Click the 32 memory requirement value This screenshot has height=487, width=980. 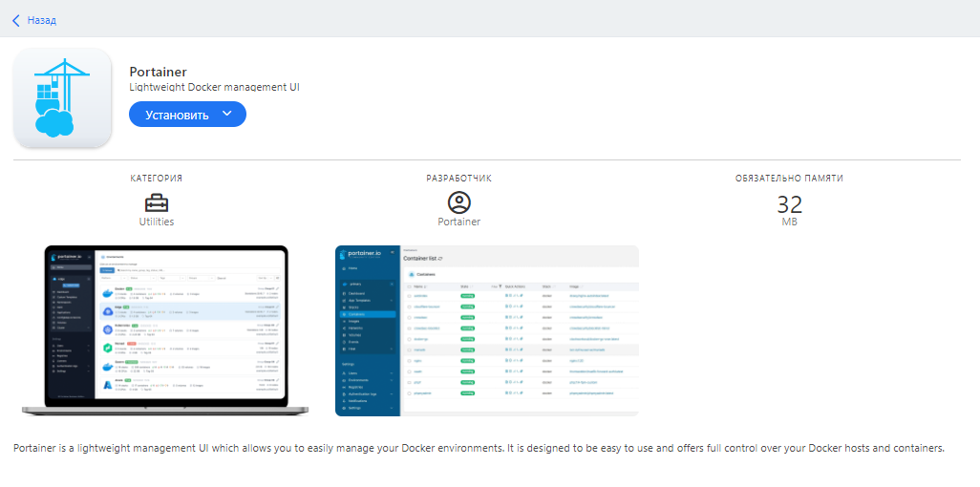tap(789, 205)
